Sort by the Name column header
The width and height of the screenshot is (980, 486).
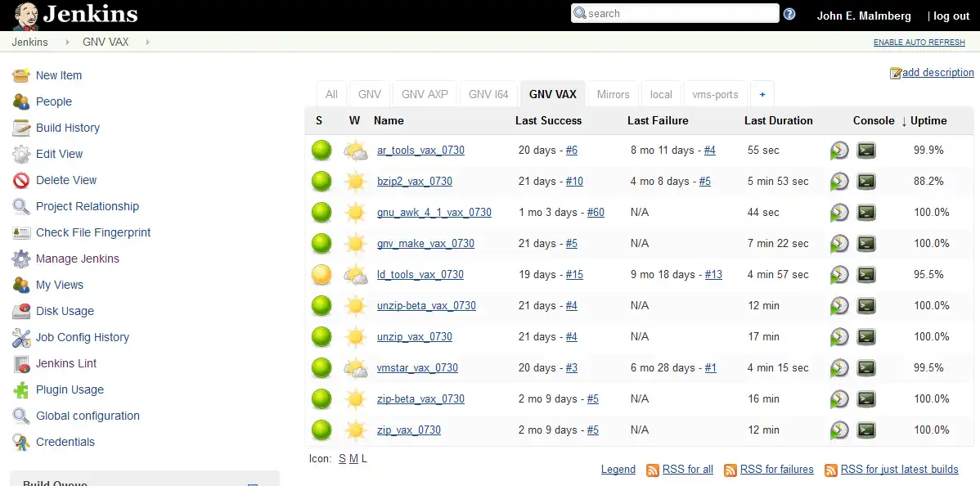[x=389, y=121]
